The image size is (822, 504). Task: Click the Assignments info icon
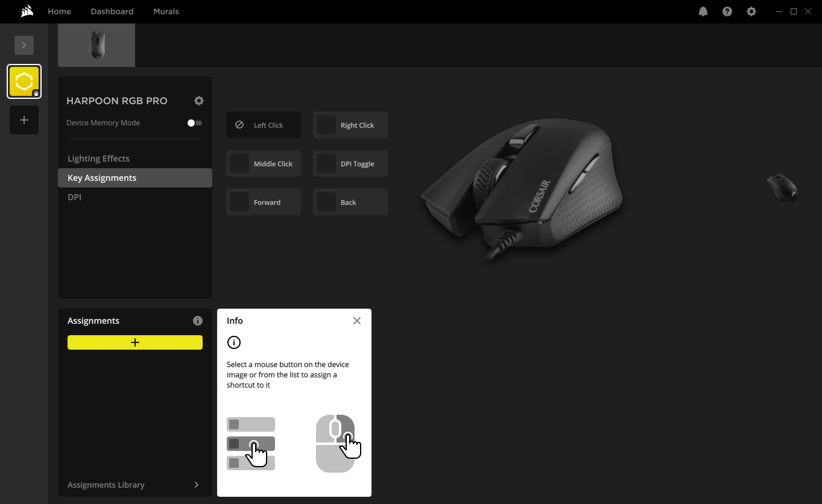[197, 321]
